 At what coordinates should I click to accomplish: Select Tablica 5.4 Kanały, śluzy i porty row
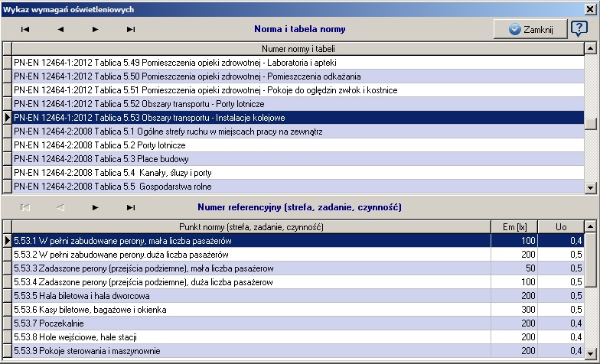298,173
